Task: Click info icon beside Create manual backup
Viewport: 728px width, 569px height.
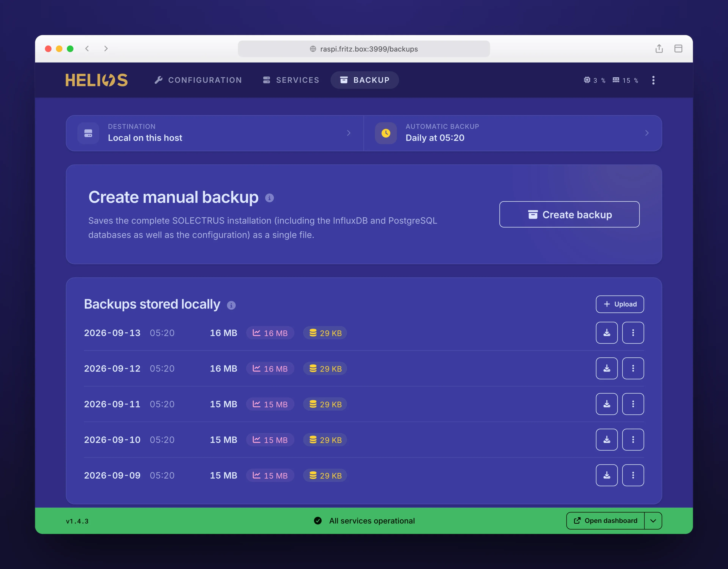Action: [269, 198]
